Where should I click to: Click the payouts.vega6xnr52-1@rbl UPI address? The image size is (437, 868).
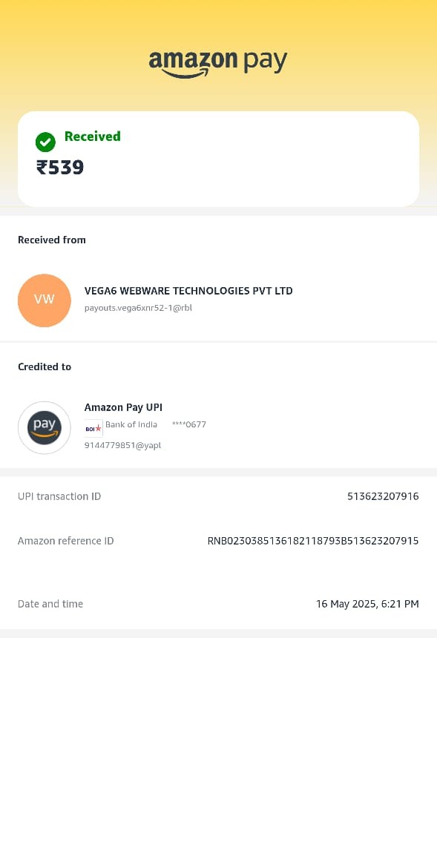(139, 308)
